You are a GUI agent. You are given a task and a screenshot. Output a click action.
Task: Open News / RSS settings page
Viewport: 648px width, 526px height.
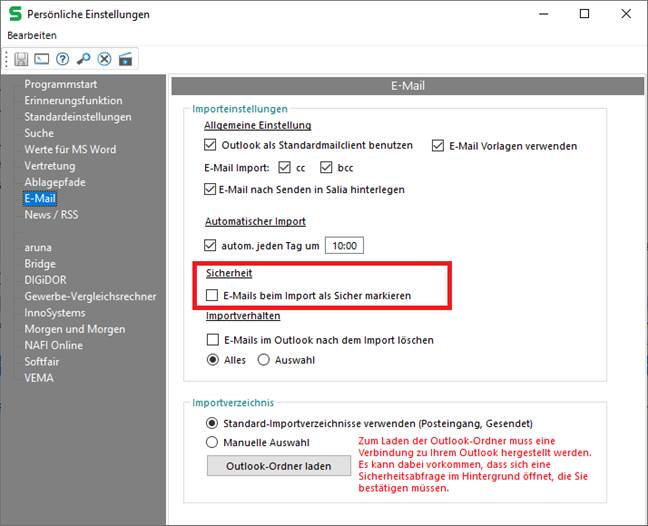point(53,214)
